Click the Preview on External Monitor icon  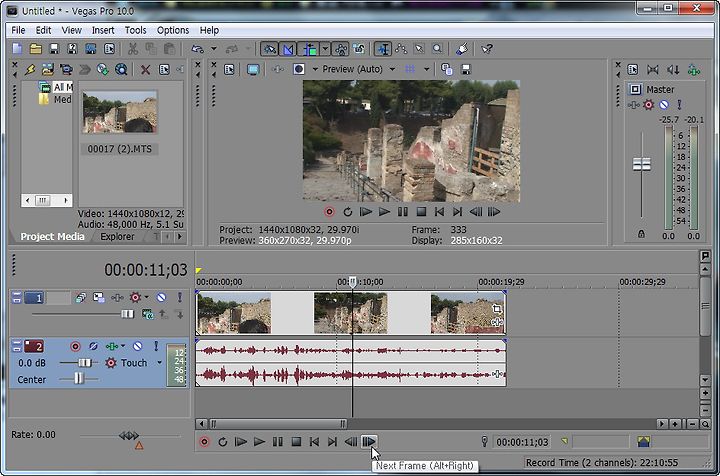point(253,69)
